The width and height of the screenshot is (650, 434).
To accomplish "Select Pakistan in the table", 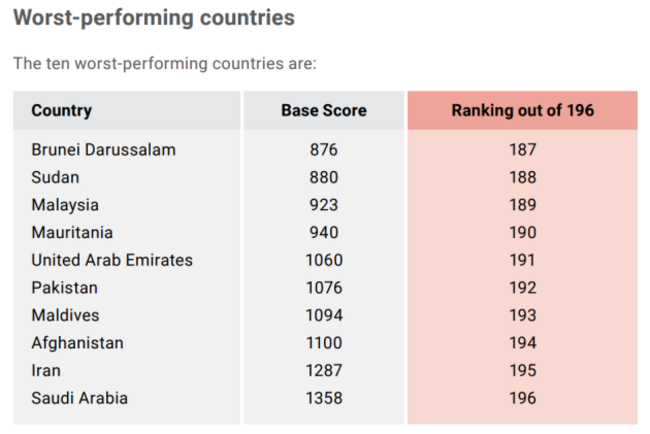I will 64,288.
